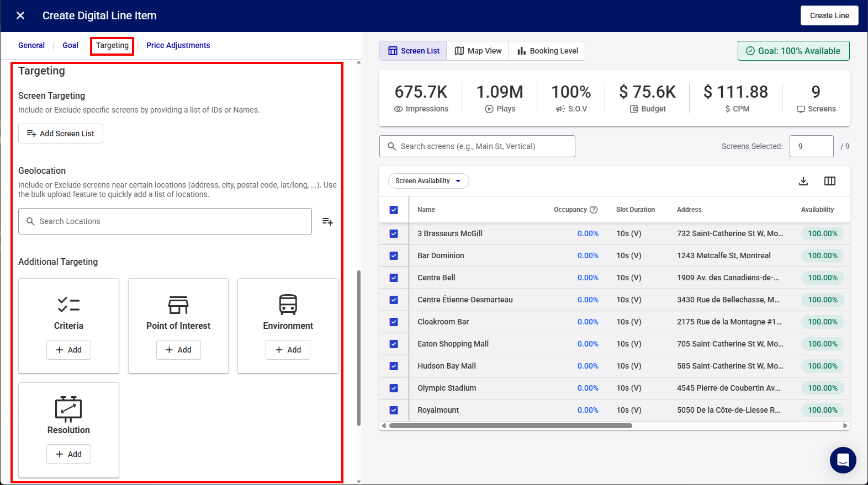
Task: Click the Point of Interest store icon
Action: coord(178,305)
